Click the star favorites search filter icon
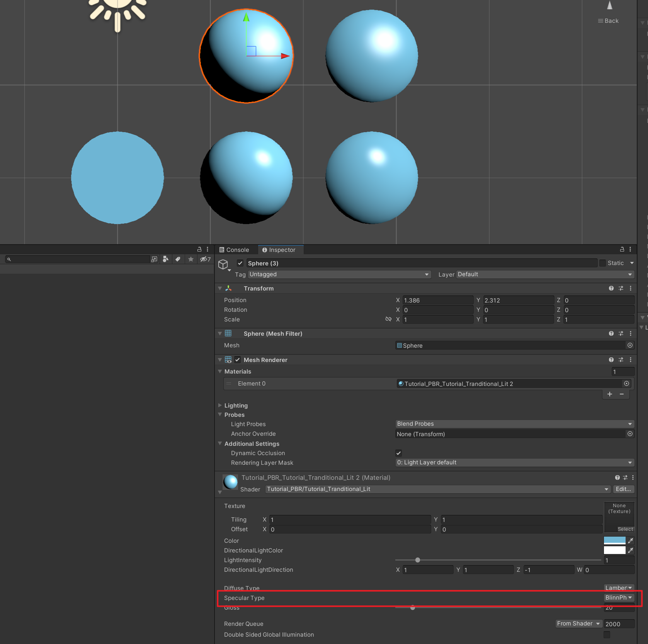 (x=190, y=259)
